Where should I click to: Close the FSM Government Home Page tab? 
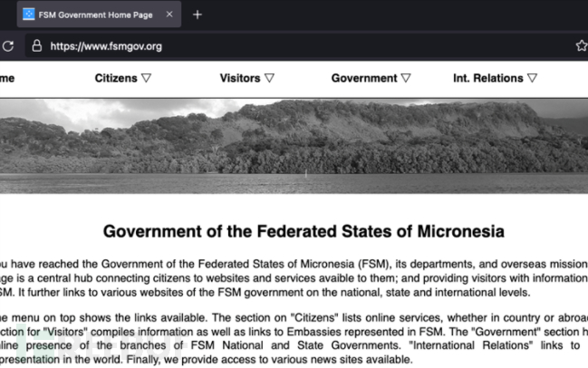pos(169,15)
